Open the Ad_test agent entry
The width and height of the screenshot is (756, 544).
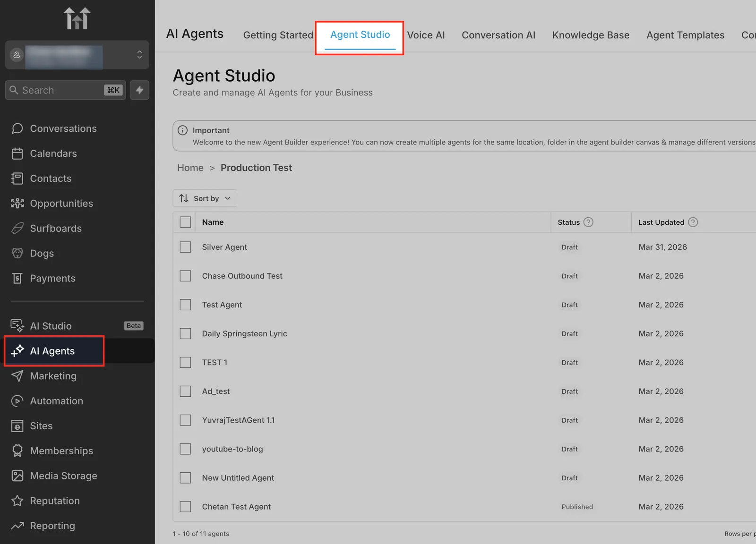(x=216, y=391)
